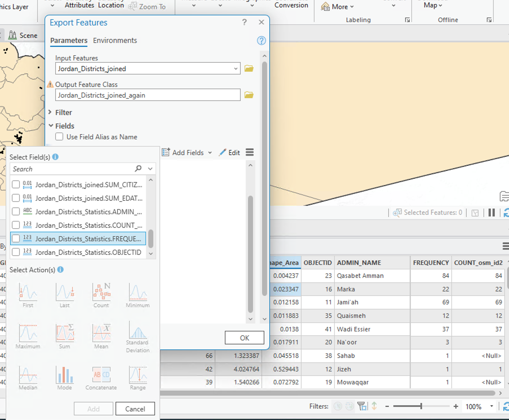Pause the attribute table refresh

492,213
